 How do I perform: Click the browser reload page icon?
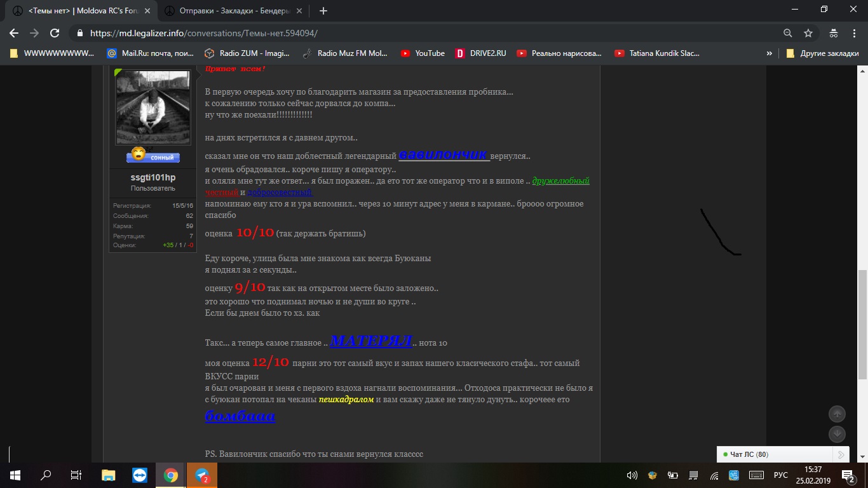tap(55, 33)
